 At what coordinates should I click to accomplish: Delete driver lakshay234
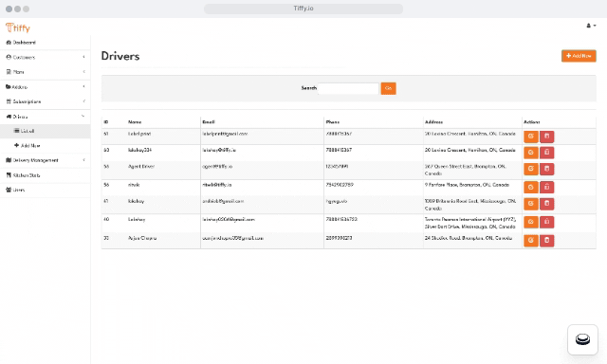(x=546, y=153)
